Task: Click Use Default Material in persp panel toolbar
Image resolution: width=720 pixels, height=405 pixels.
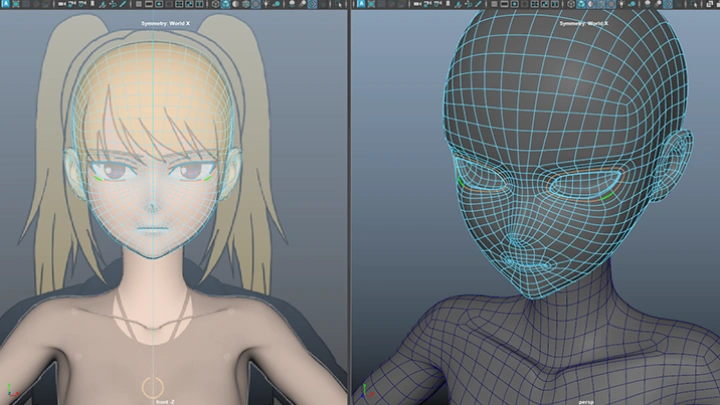Action: click(x=591, y=4)
